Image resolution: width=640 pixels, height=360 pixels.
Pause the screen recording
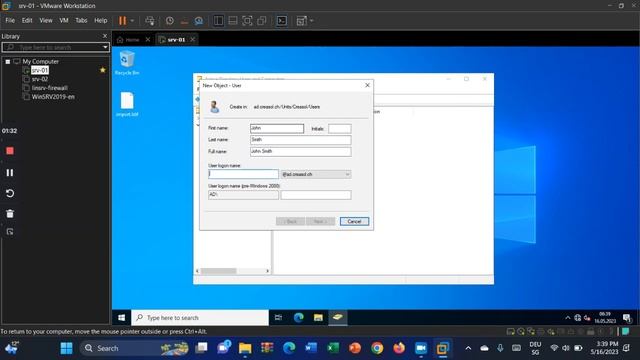10,173
